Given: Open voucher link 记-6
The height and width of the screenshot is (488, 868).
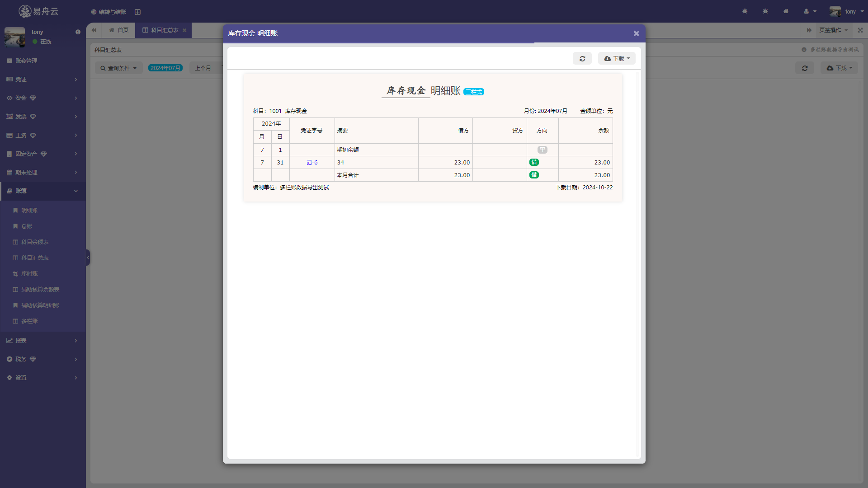Looking at the screenshot, I should [311, 163].
